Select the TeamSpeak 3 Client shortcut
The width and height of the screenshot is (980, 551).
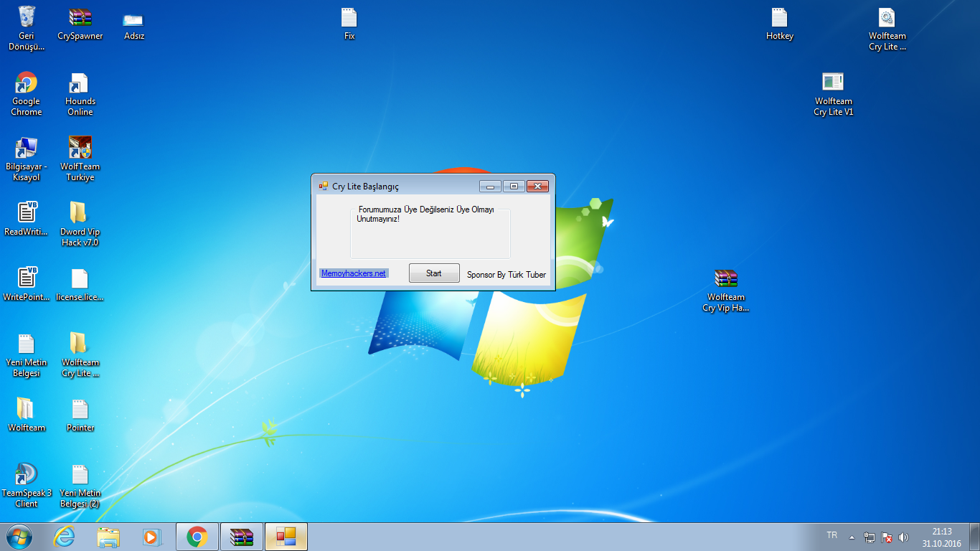[x=27, y=486]
